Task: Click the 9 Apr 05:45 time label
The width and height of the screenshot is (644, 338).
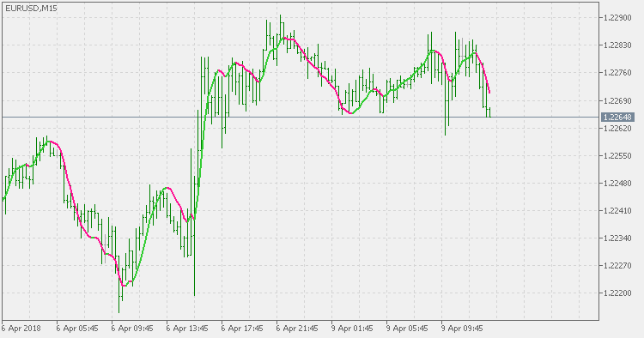Action: tap(407, 329)
